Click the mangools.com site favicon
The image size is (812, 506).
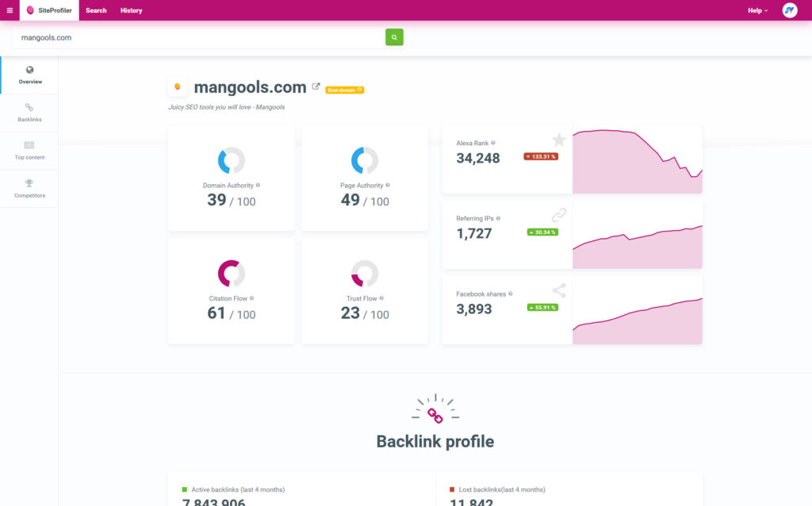click(178, 87)
